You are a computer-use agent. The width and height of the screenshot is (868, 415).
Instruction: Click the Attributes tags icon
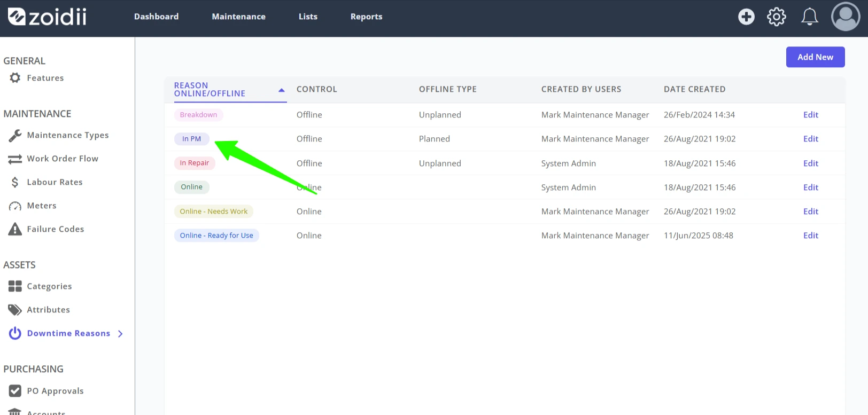pyautogui.click(x=15, y=310)
